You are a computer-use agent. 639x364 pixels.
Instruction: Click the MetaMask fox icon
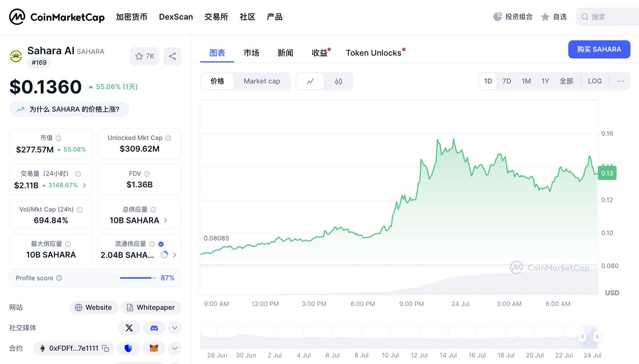[154, 349]
